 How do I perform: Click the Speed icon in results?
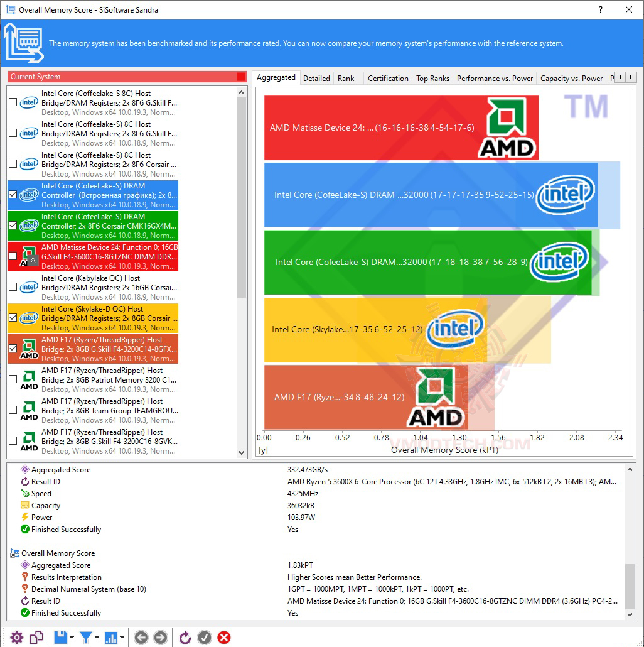coord(25,494)
